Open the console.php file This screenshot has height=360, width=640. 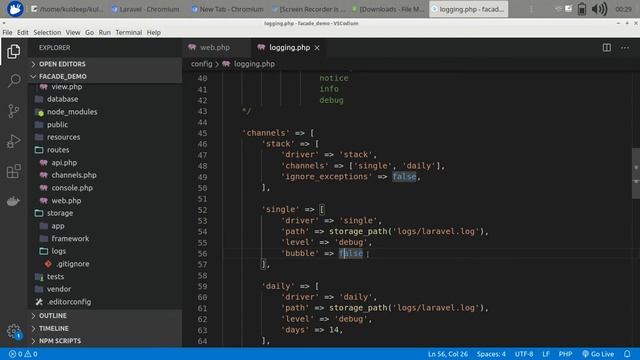[71, 188]
